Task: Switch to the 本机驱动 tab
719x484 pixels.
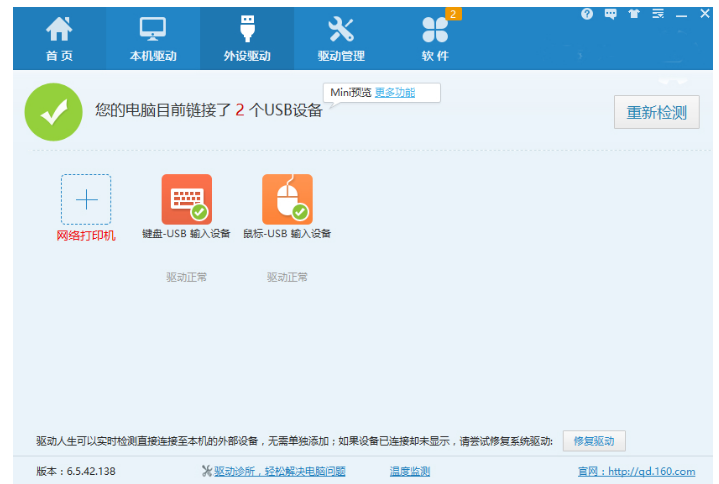Action: pos(153,38)
